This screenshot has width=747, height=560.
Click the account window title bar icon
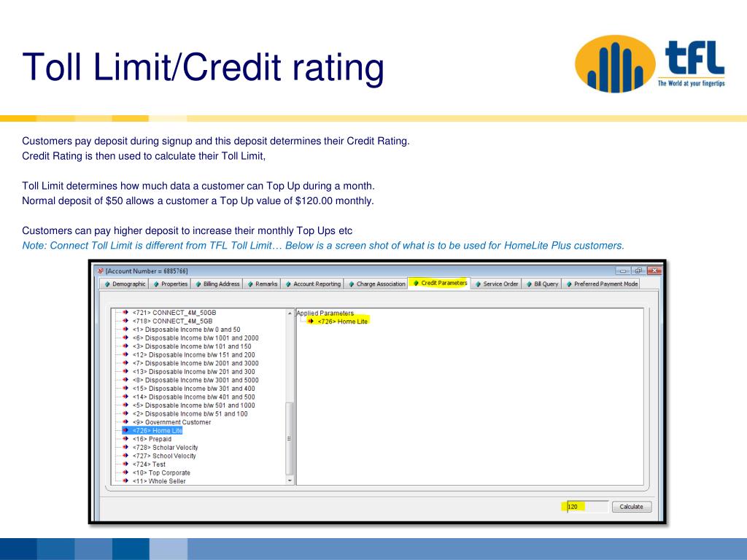tap(101, 271)
